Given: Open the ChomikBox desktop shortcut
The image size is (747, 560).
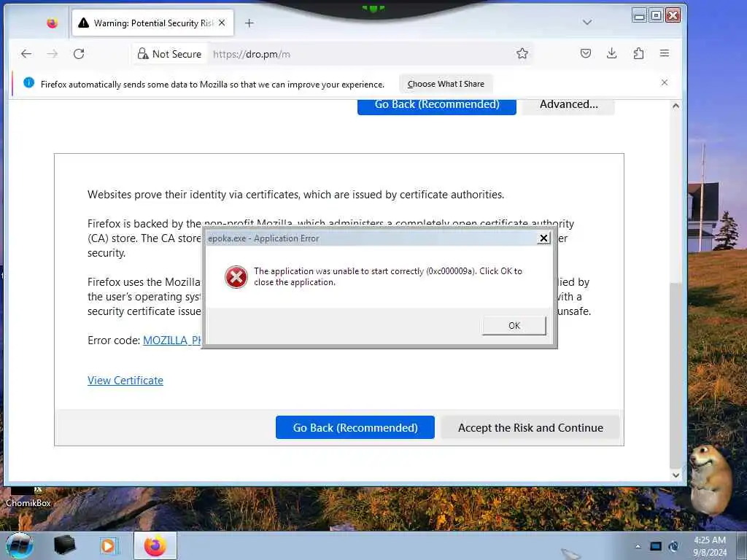Looking at the screenshot, I should pyautogui.click(x=28, y=497).
